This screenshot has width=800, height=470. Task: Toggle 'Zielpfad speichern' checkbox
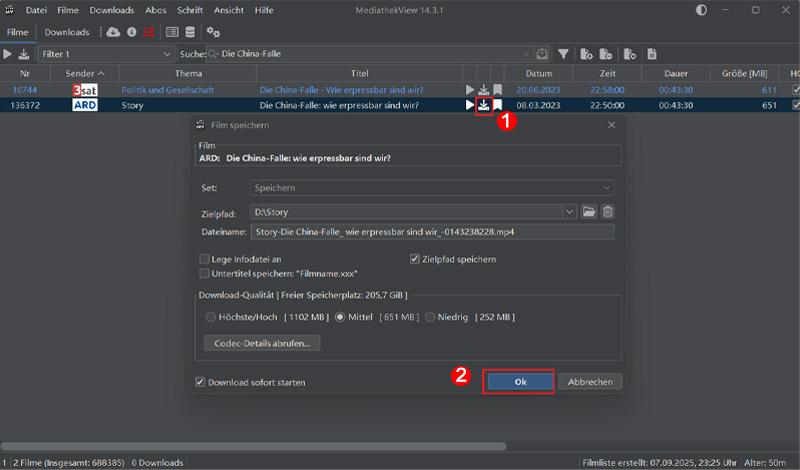[x=414, y=259]
